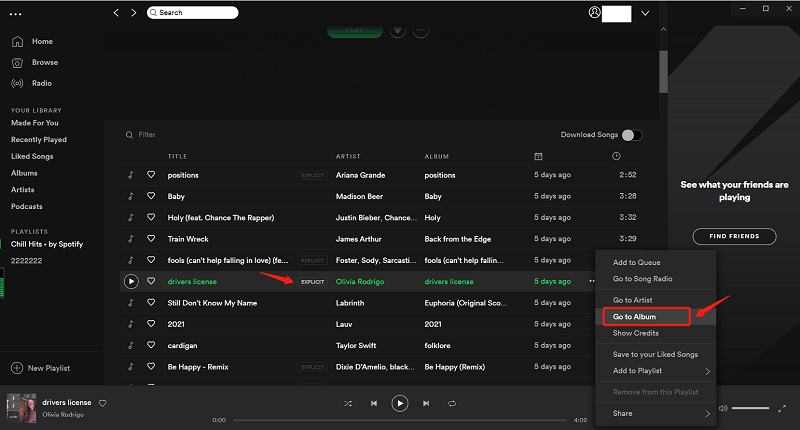Create a New Playlist
The height and width of the screenshot is (430, 800).
click(x=41, y=368)
